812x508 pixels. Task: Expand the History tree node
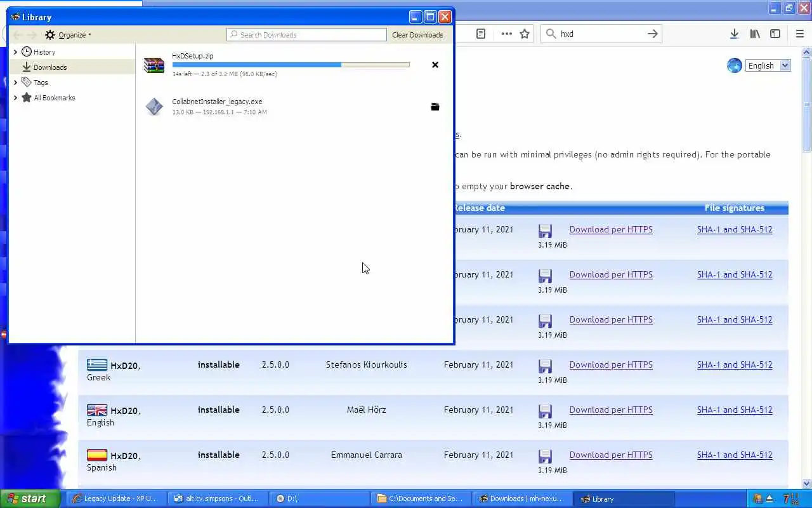[15, 52]
